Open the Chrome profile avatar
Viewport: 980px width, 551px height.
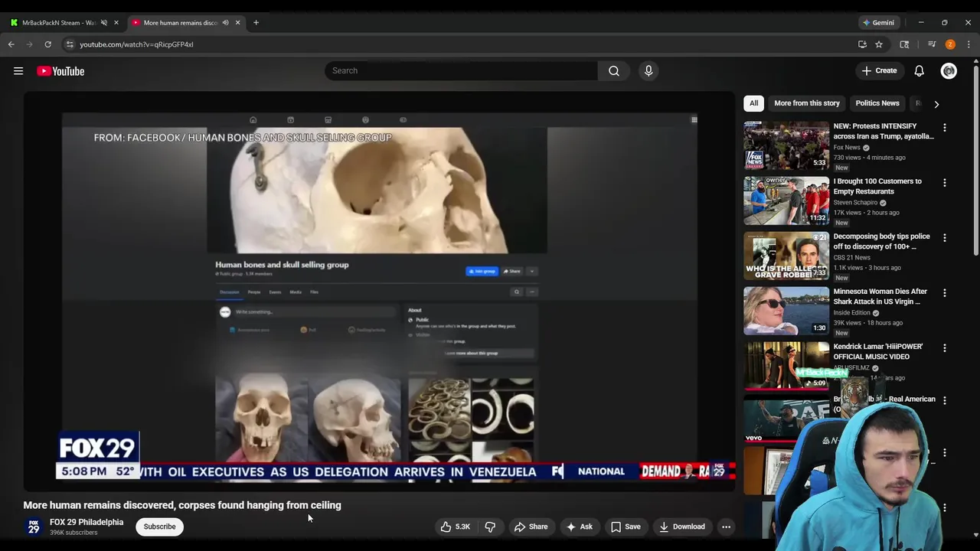click(950, 44)
